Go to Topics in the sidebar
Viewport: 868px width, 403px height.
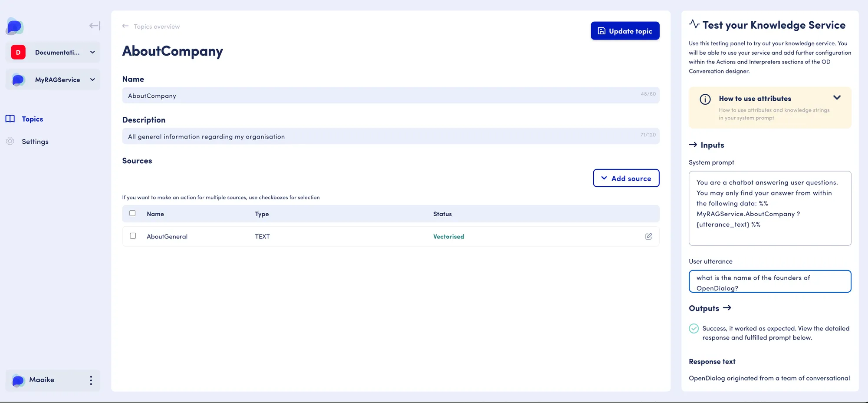[33, 119]
